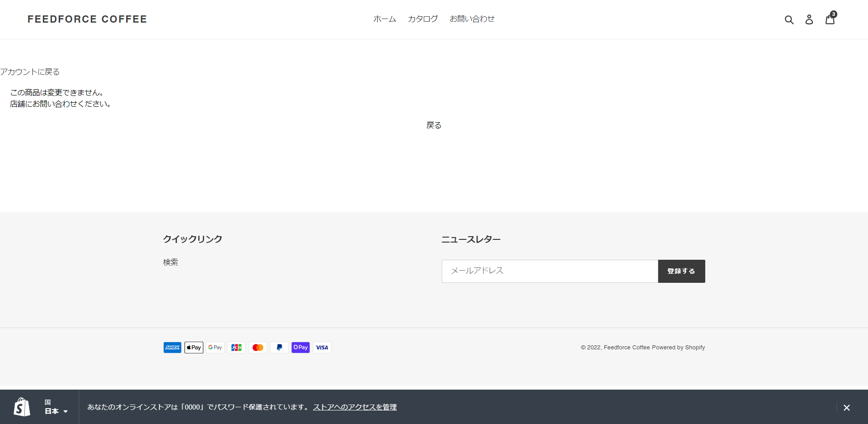Click the PayPal payment icon
This screenshot has width=868, height=424.
pos(279,348)
